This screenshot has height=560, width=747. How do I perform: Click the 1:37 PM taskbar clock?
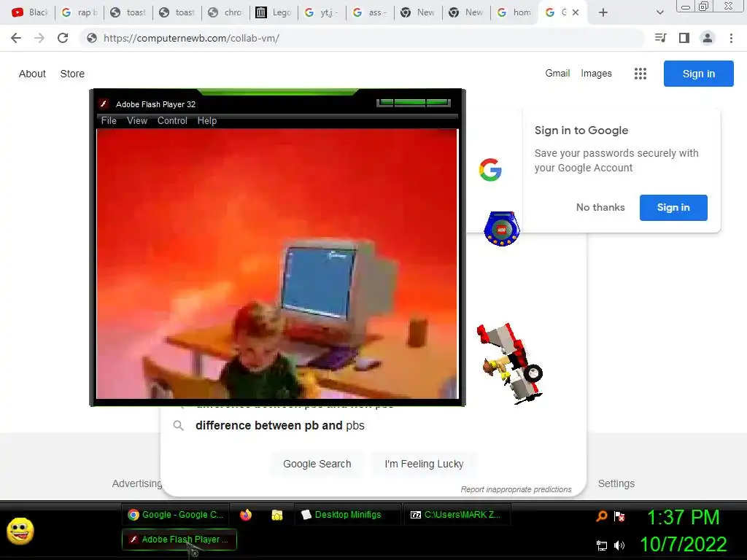tap(683, 517)
